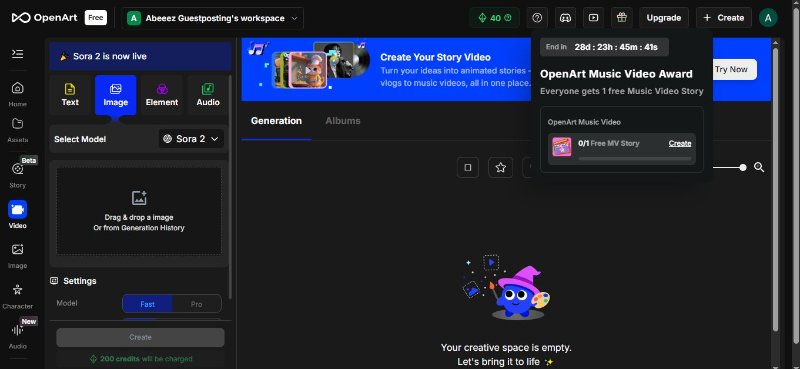
Task: Open the Image sidebar section
Action: coord(17,255)
